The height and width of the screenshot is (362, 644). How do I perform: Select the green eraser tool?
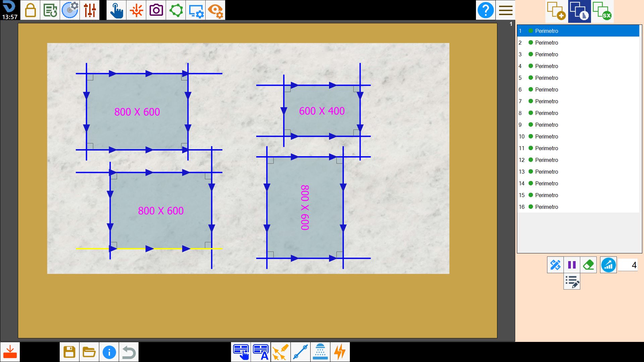pyautogui.click(x=588, y=265)
